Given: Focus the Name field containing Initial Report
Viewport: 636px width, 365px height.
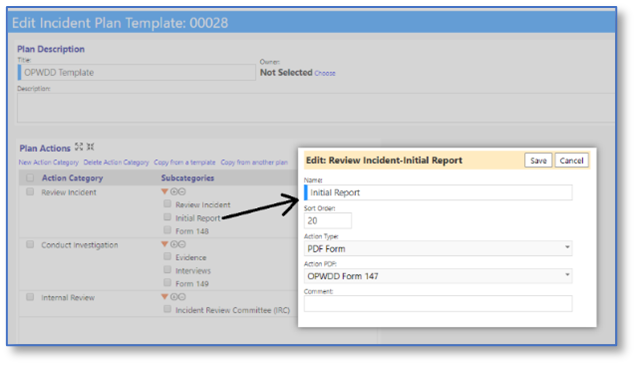Looking at the screenshot, I should [x=438, y=193].
